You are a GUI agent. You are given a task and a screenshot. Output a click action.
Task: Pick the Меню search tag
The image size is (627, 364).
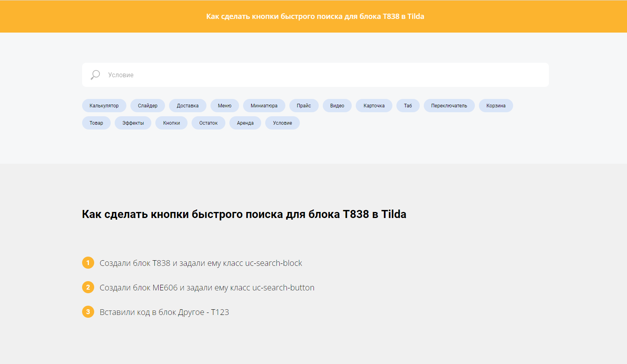coord(225,106)
